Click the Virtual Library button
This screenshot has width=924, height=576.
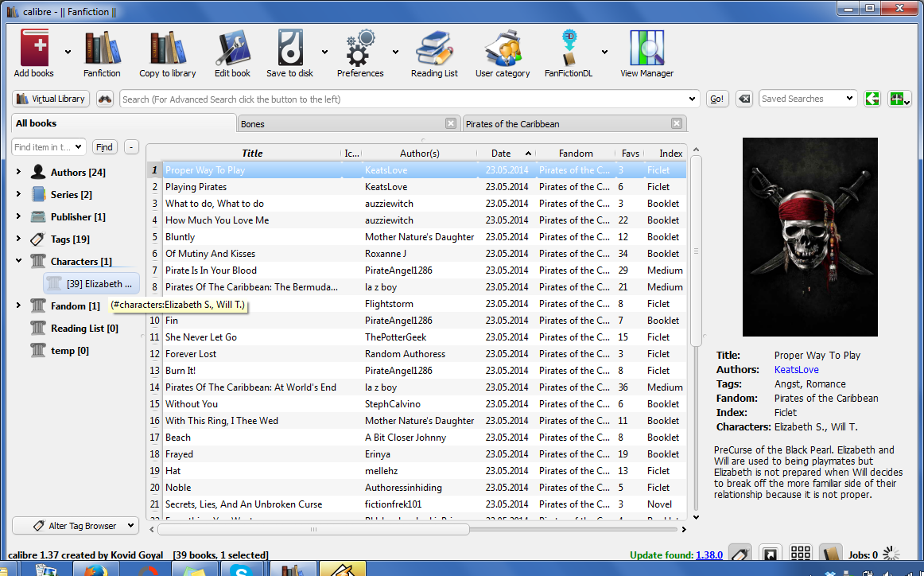pyautogui.click(x=51, y=99)
